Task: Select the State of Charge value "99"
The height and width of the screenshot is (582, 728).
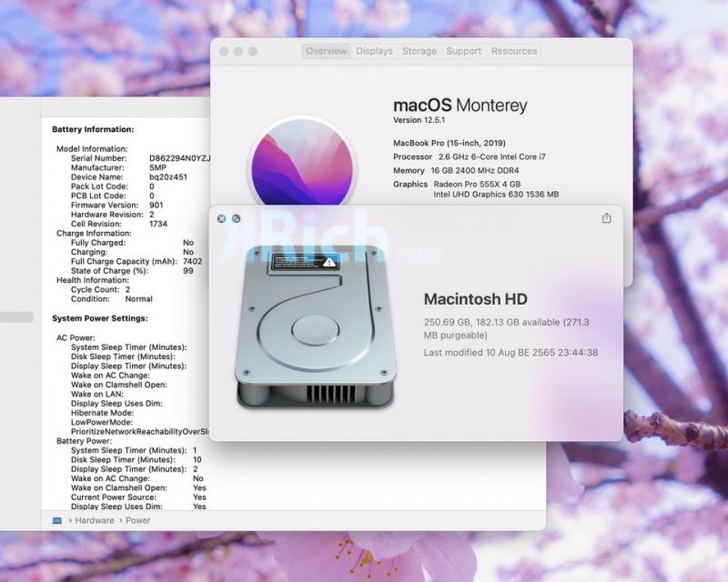Action: (x=188, y=271)
